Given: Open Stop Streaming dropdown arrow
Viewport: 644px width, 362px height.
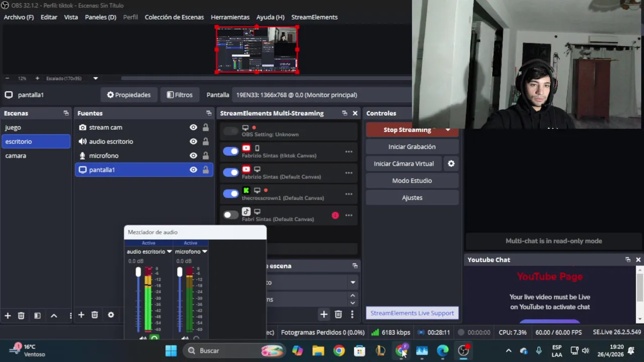Looking at the screenshot, I should [448, 130].
